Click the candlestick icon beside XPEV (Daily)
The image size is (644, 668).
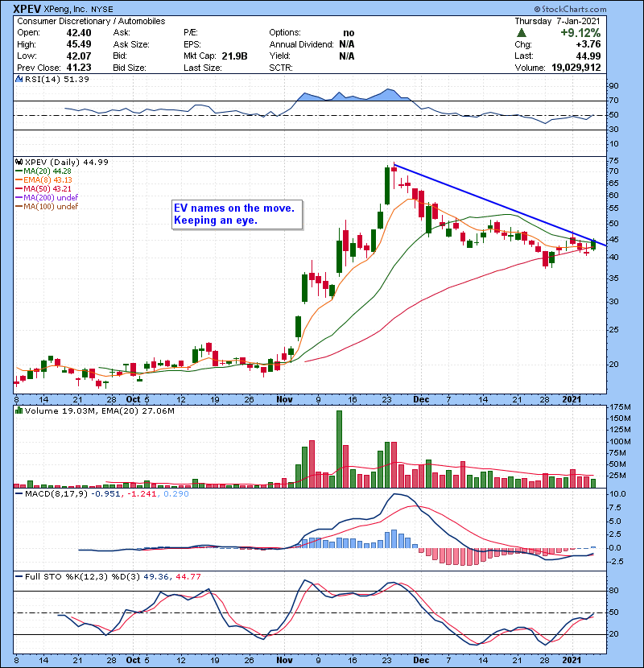coord(19,163)
